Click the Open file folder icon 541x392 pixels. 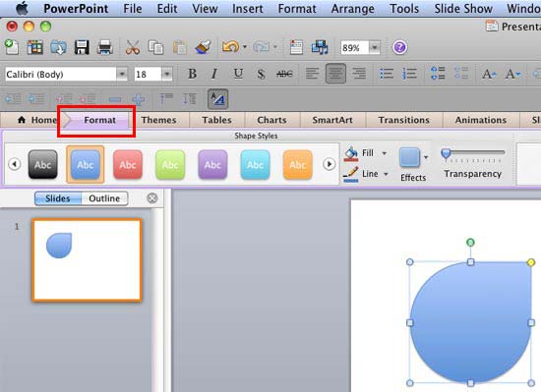click(58, 47)
